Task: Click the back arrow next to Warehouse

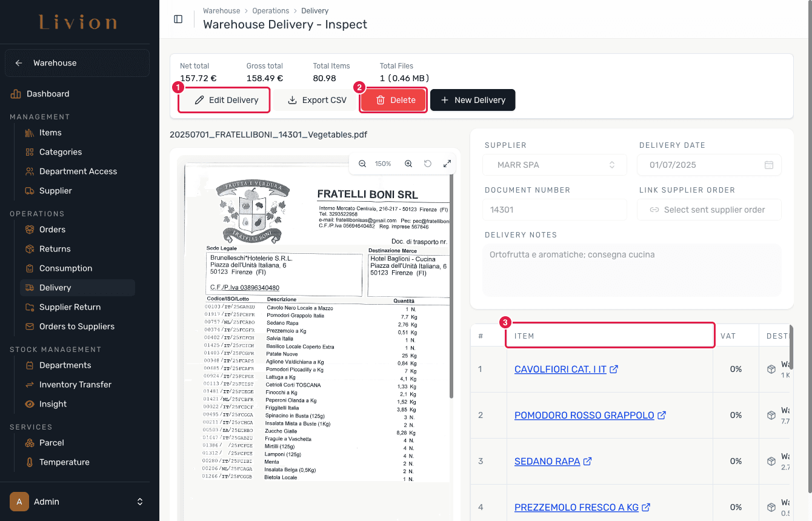Action: 19,63
